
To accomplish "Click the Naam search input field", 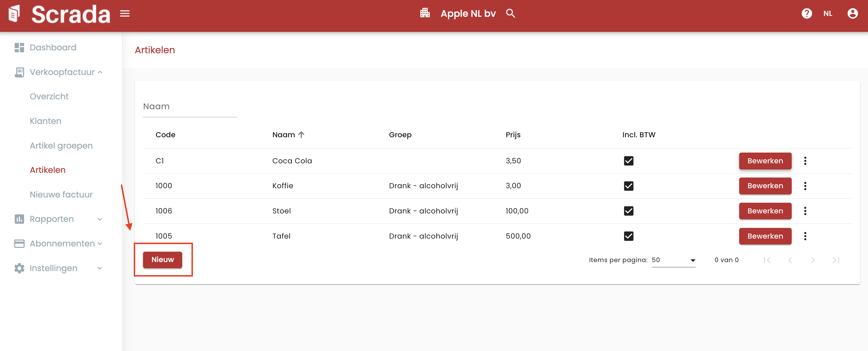I will (x=190, y=107).
